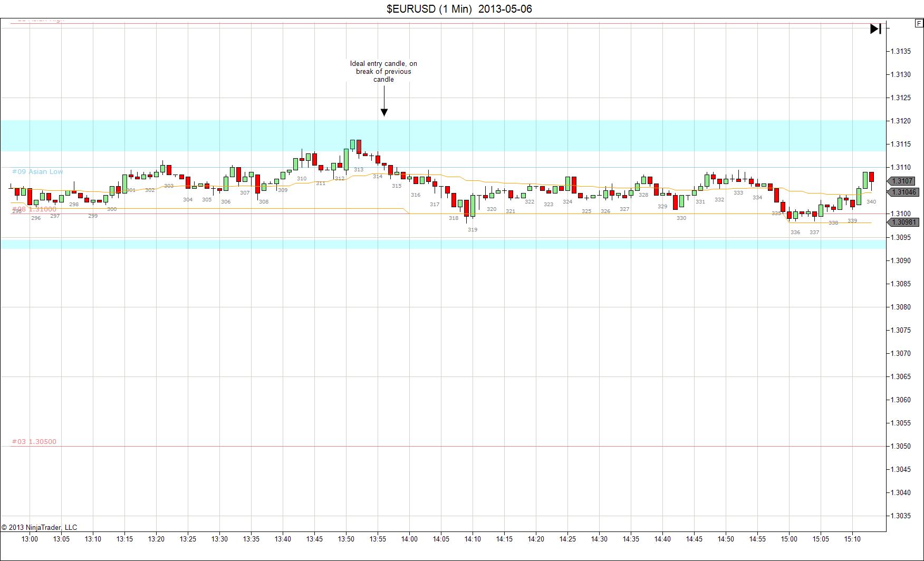Click bar number label 300
The height and width of the screenshot is (561, 924).
112,209
